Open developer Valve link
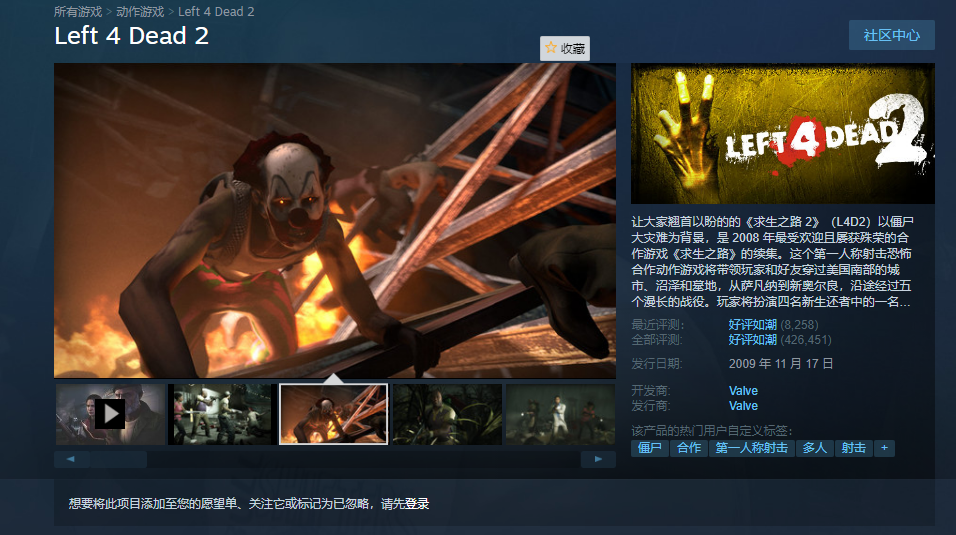This screenshot has width=956, height=535. [x=743, y=390]
